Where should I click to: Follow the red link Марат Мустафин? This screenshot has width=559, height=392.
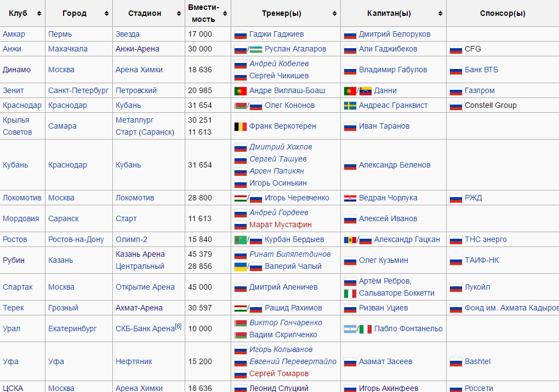coord(280,225)
